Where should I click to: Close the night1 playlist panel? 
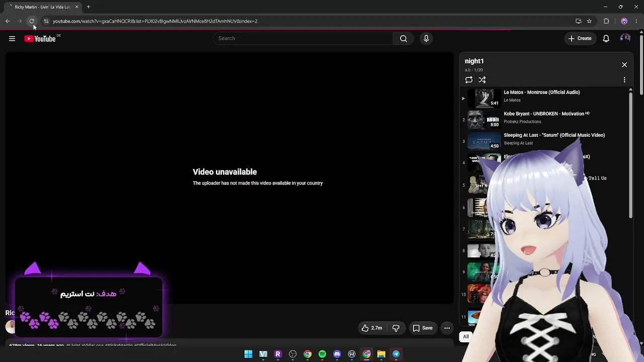coord(624,65)
